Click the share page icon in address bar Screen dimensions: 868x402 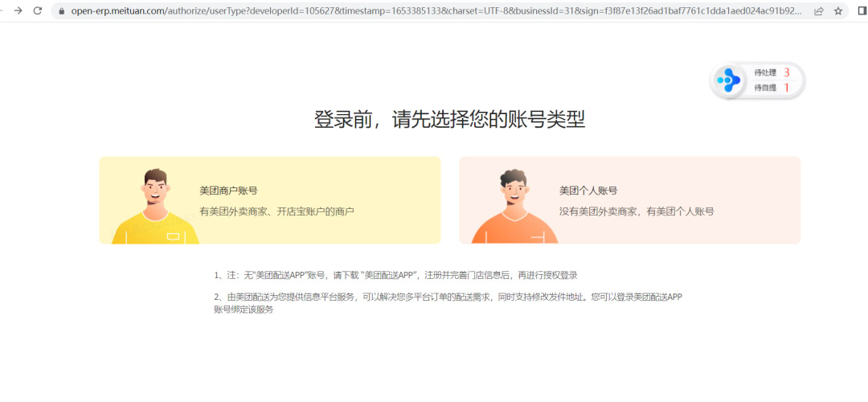[819, 10]
